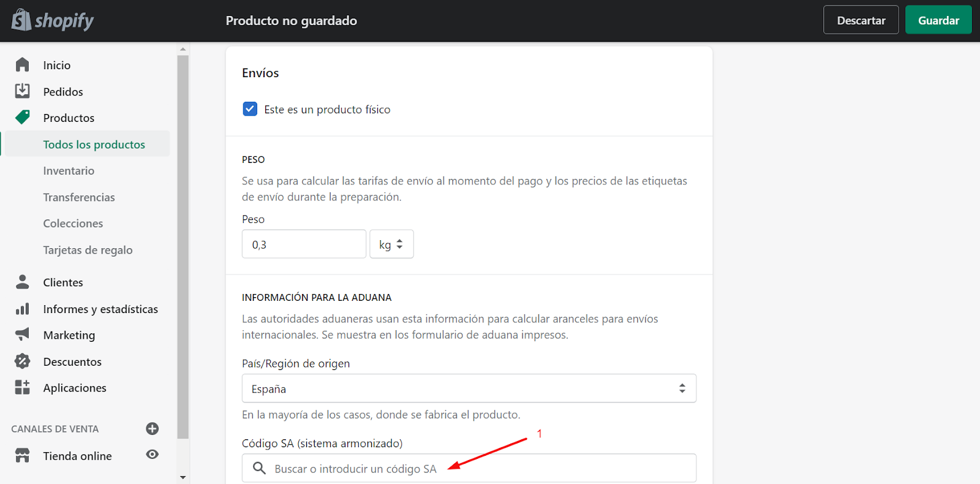
Task: Click 'INFORMACIÓN PARA LA ADUANA' heading
Action: (x=317, y=297)
